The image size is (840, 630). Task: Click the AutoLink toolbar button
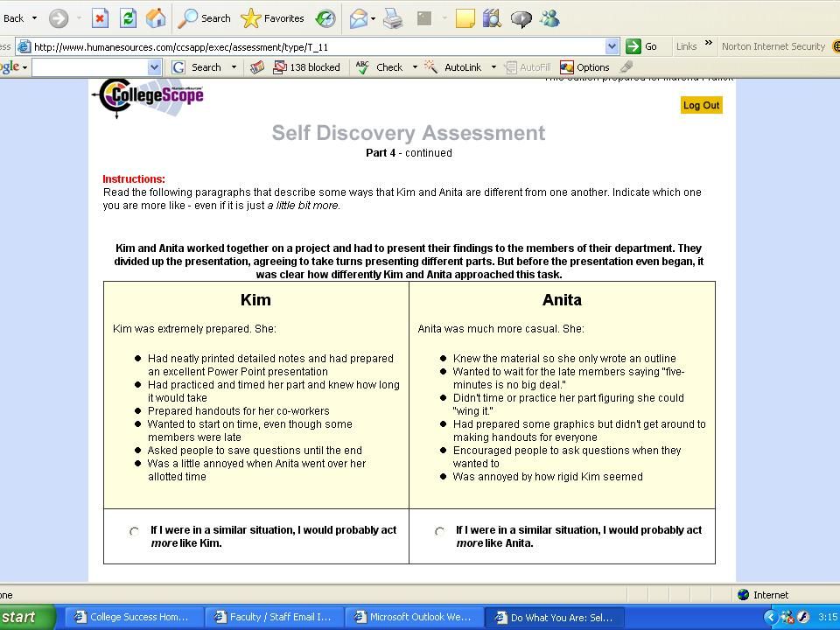point(452,67)
